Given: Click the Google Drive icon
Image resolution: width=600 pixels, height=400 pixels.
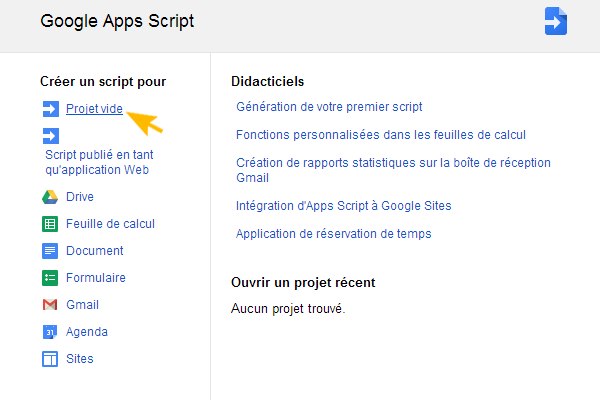Looking at the screenshot, I should [x=50, y=197].
